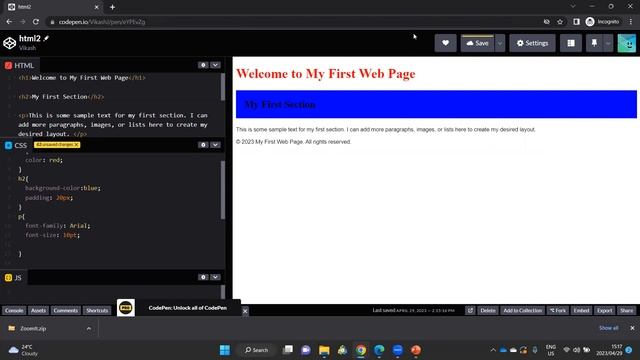Click 'Welcome to My First Web Page' heading
This screenshot has width=640, height=360.
tap(326, 74)
